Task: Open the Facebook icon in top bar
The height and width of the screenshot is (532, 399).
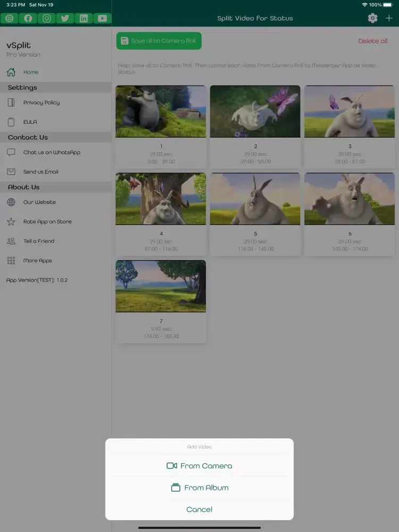Action: pyautogui.click(x=28, y=18)
